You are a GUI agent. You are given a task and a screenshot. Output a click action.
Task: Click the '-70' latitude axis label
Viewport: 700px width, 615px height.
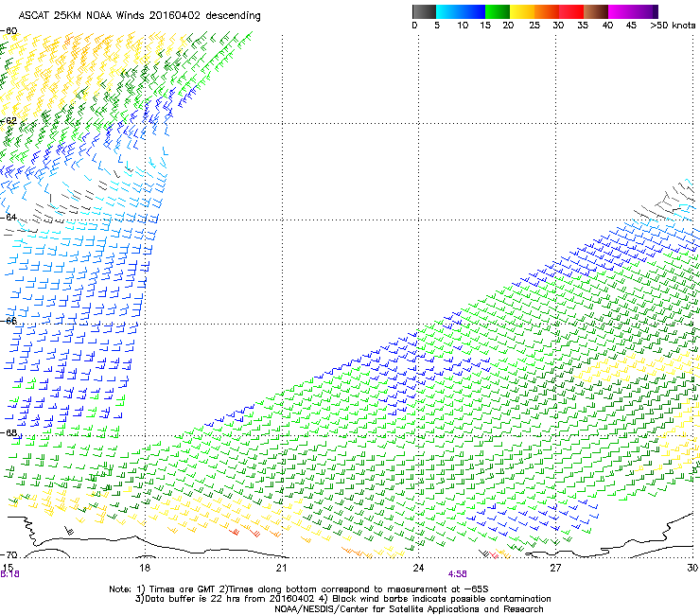point(9,554)
